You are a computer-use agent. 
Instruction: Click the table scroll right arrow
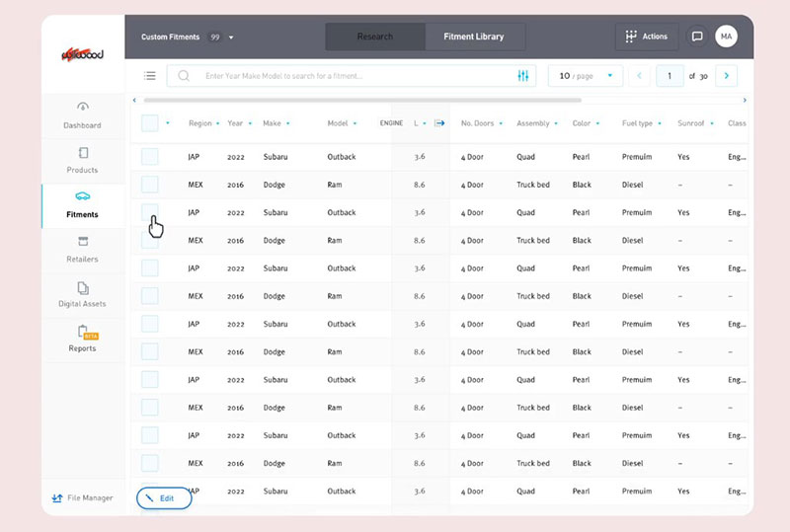745,101
